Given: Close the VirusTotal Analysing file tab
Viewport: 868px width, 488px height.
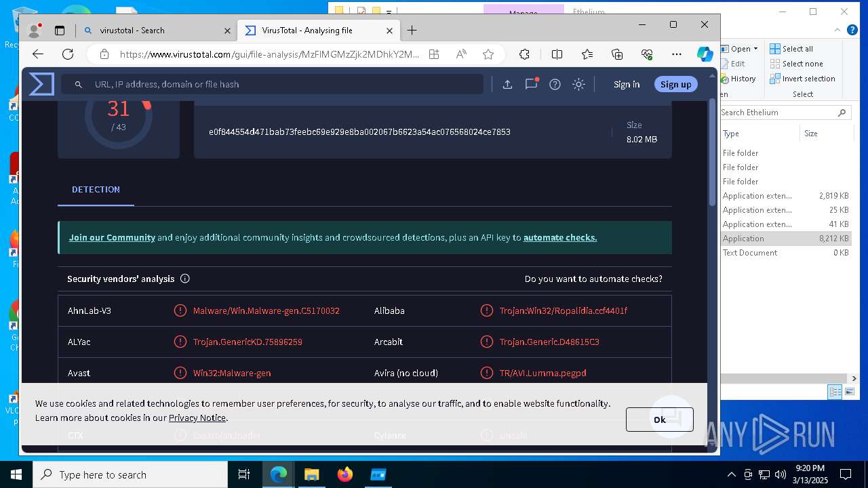Looking at the screenshot, I should click(390, 30).
